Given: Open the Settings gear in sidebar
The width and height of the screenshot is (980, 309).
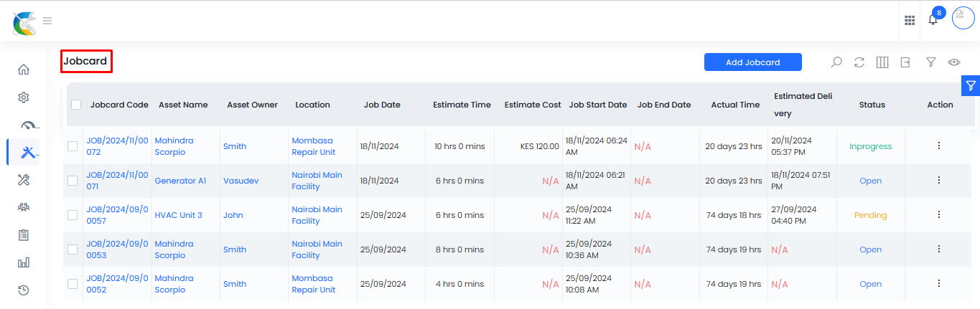Looking at the screenshot, I should coord(24,98).
